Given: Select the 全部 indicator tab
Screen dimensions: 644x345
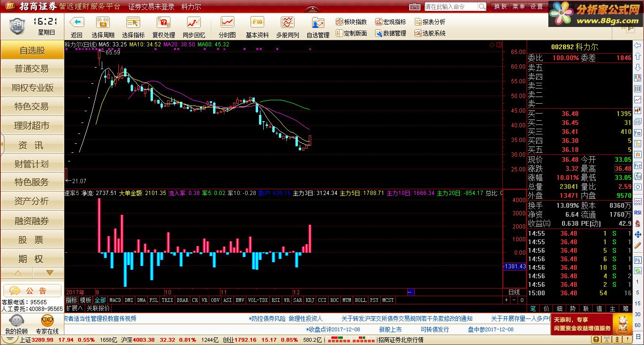Looking at the screenshot, I should pos(100,300).
